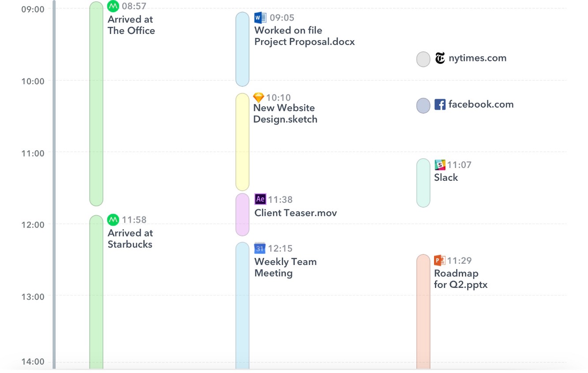The height and width of the screenshot is (373, 588).
Task: Click the green location icon at 08:57
Action: point(113,6)
